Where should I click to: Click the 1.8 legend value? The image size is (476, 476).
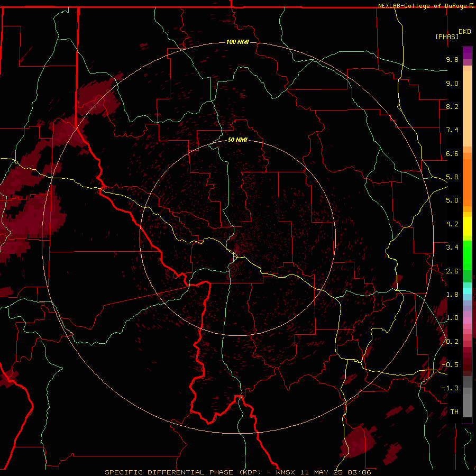click(x=452, y=295)
